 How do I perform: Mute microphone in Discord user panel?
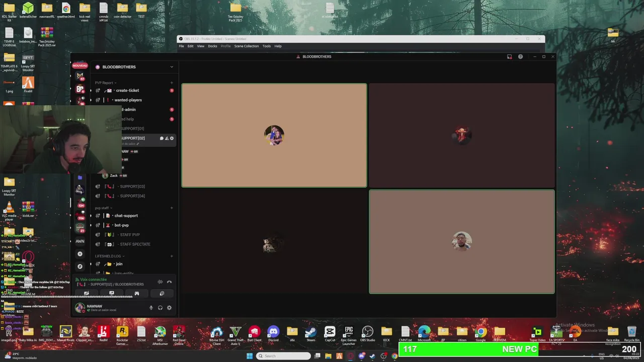[151, 308]
